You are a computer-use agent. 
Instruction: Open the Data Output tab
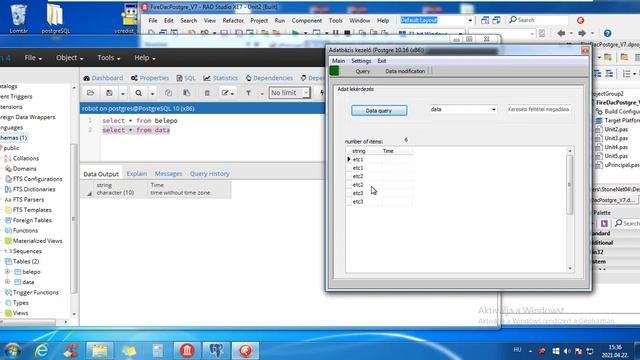point(101,174)
